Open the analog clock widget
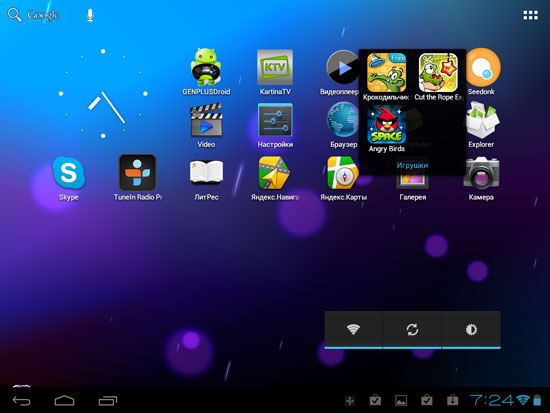 point(103,93)
